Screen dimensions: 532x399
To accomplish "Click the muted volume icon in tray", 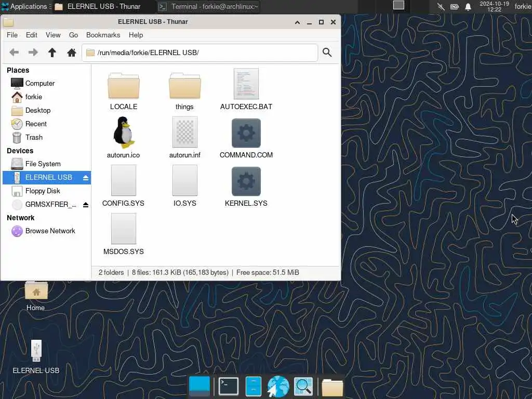I will [x=441, y=6].
